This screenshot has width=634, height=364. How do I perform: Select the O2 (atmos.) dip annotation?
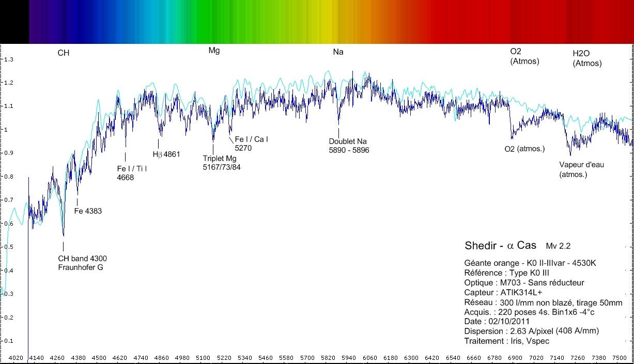524,149
